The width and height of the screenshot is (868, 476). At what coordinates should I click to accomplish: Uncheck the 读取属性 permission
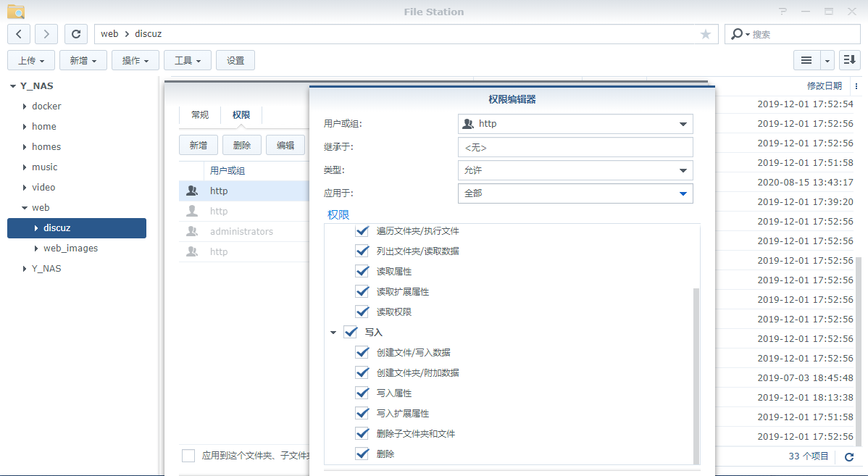tap(362, 272)
